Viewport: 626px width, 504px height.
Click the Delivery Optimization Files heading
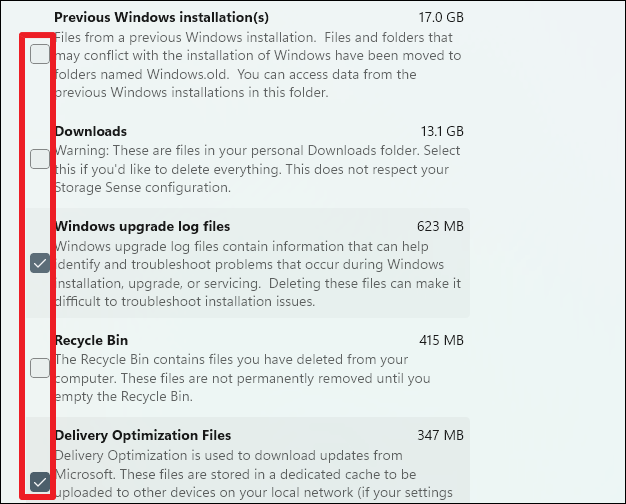[143, 435]
